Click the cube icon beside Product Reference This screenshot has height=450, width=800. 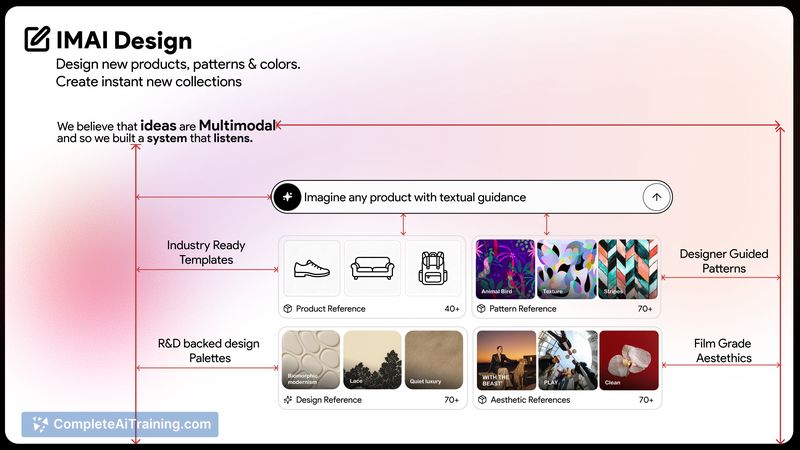tap(288, 309)
